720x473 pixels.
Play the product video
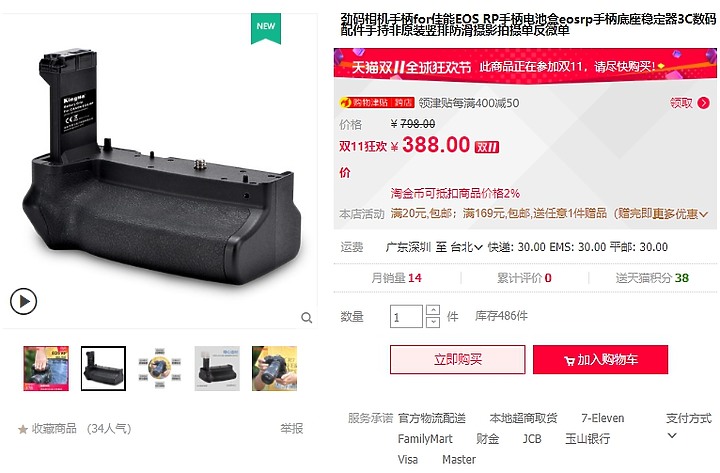(x=23, y=301)
